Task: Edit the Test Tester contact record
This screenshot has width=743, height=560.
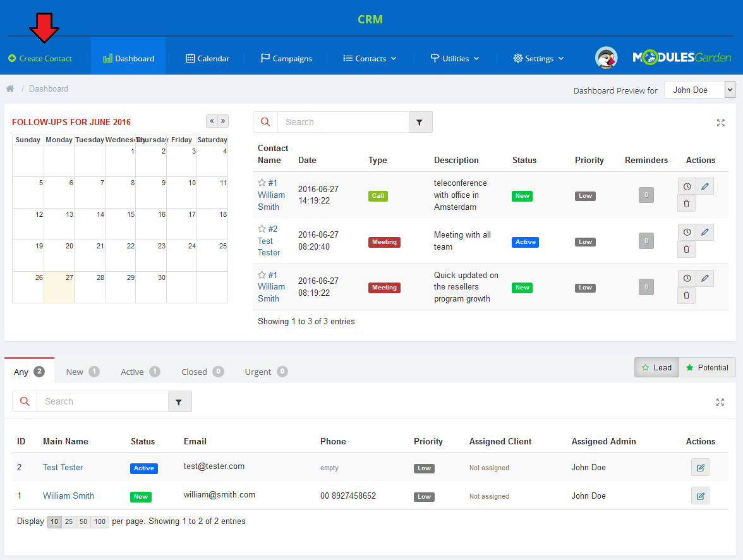Action: click(x=700, y=468)
